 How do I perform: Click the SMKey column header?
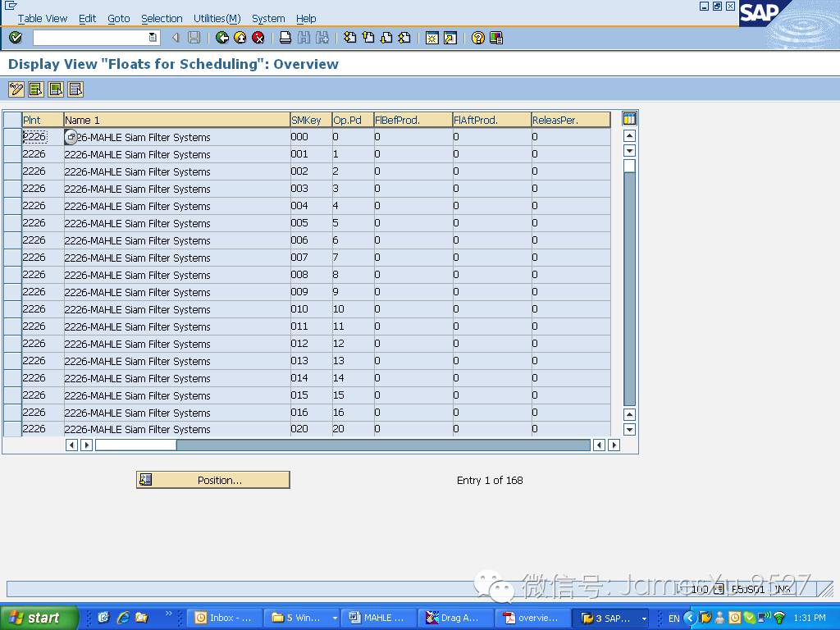(311, 120)
